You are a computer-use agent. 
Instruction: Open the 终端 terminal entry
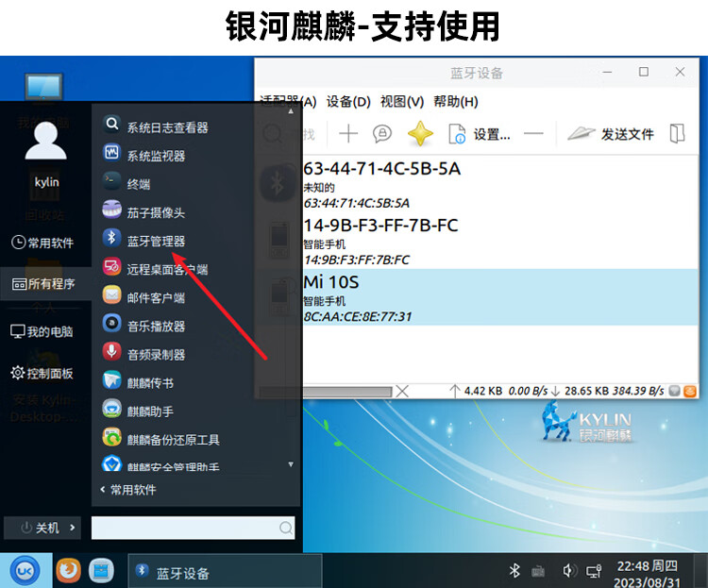(126, 183)
